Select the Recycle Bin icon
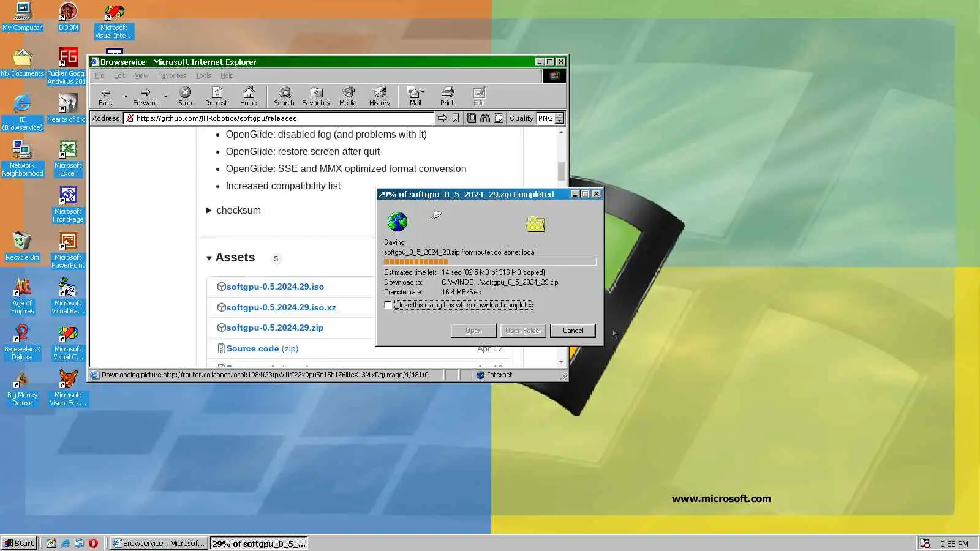Image resolution: width=980 pixels, height=551 pixels. coord(22,247)
